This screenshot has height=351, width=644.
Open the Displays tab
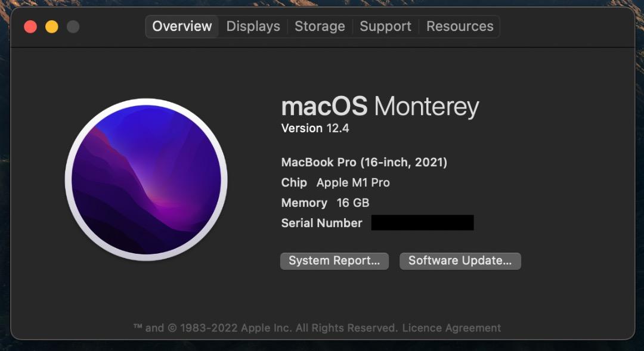[x=253, y=26]
